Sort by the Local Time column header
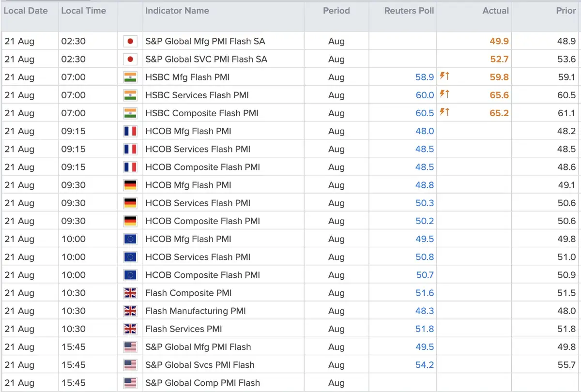The image size is (581, 392). click(x=83, y=10)
